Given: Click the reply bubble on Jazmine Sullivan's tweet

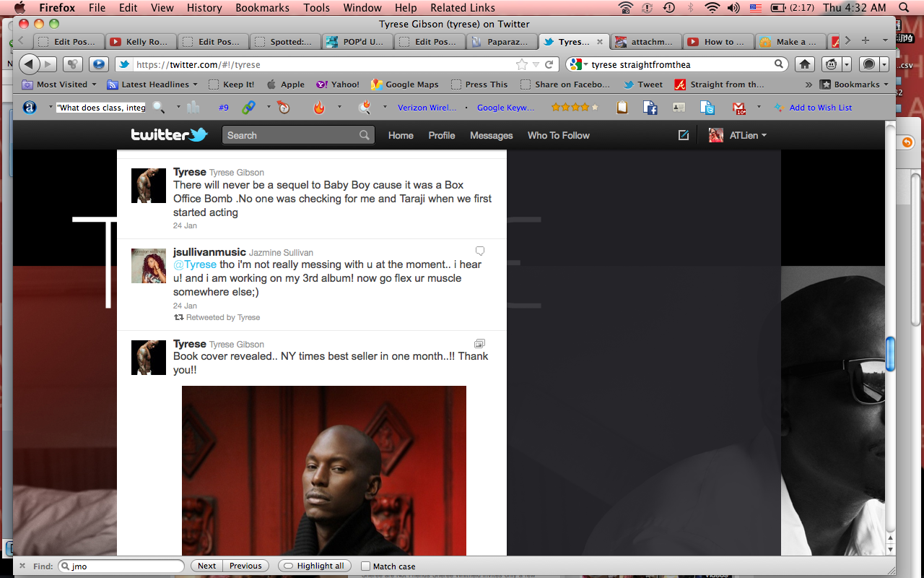Looking at the screenshot, I should 480,251.
